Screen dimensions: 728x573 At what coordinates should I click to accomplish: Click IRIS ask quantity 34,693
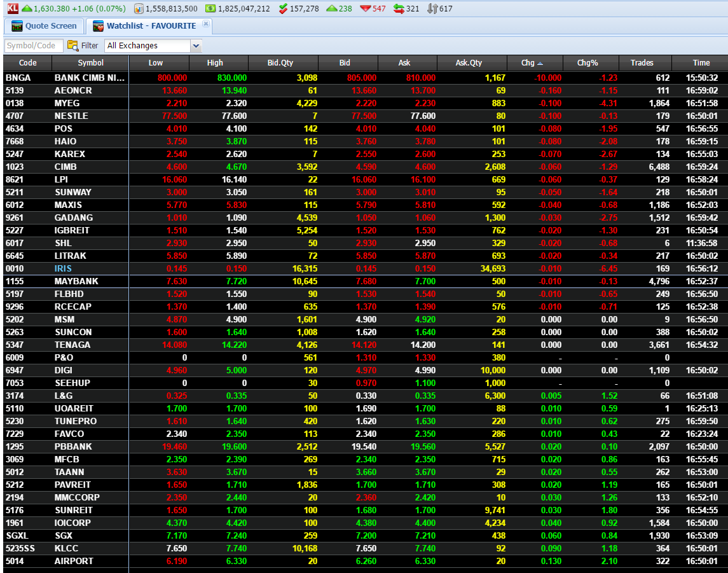[493, 268]
